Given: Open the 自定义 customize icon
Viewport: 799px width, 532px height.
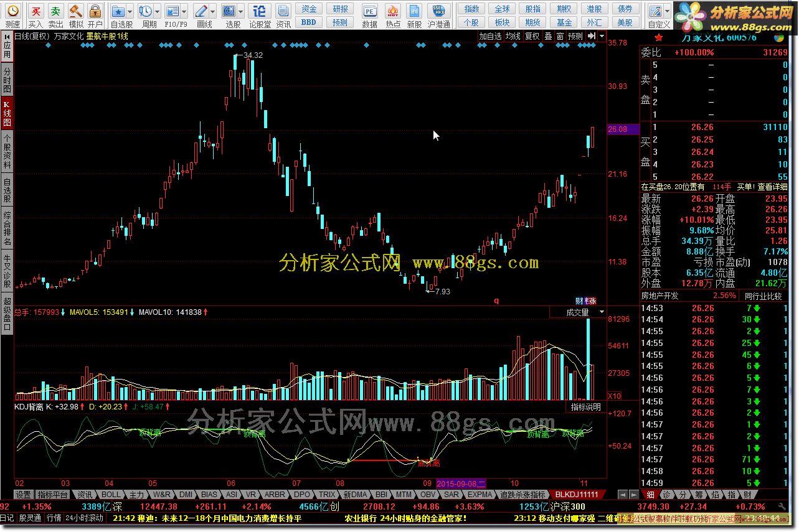Looking at the screenshot, I should (x=655, y=11).
